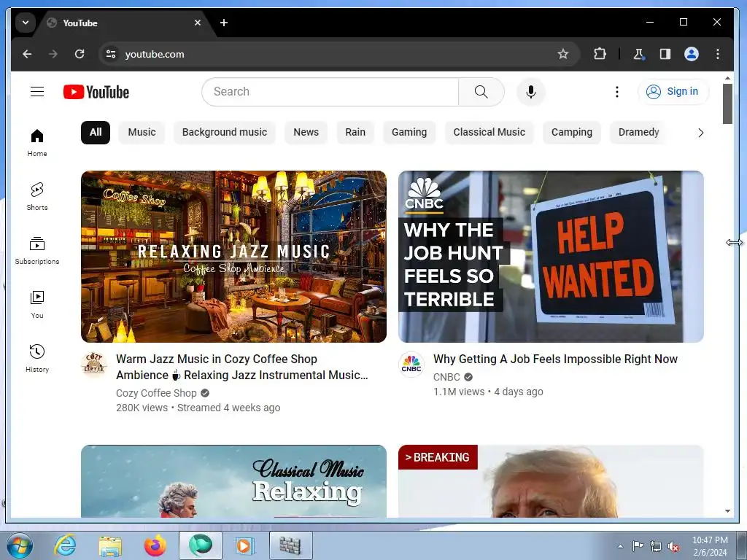
Task: Select the Gaming filter chip
Action: pyautogui.click(x=409, y=133)
